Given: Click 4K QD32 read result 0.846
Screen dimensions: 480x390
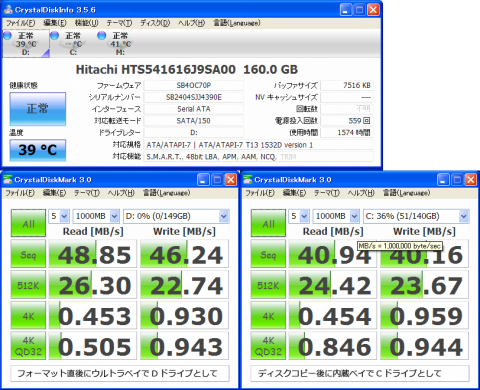Looking at the screenshot, I should [333, 346].
